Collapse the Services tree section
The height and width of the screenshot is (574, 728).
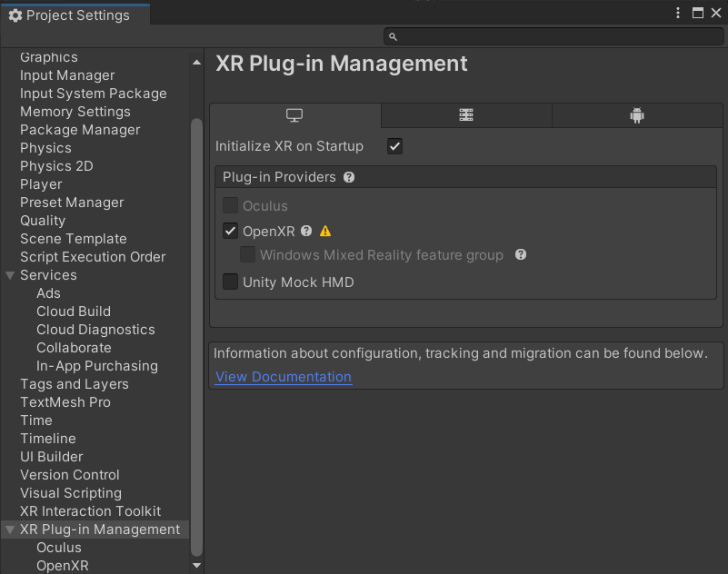tap(10, 275)
